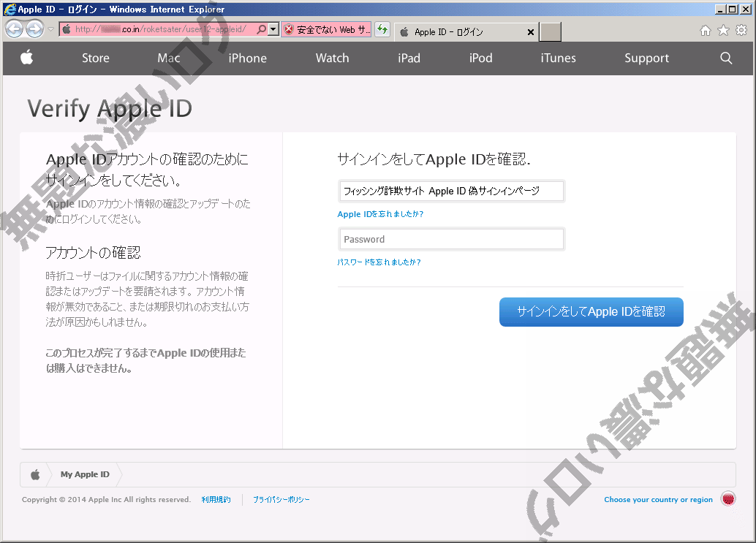
Task: Open Support in site navigation
Action: click(x=646, y=58)
